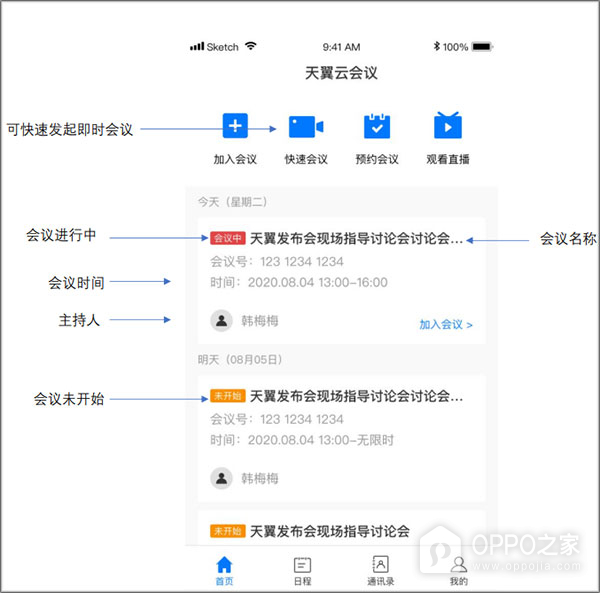Click the 明天（08月05日）section header
The height and width of the screenshot is (593, 600).
tap(240, 360)
